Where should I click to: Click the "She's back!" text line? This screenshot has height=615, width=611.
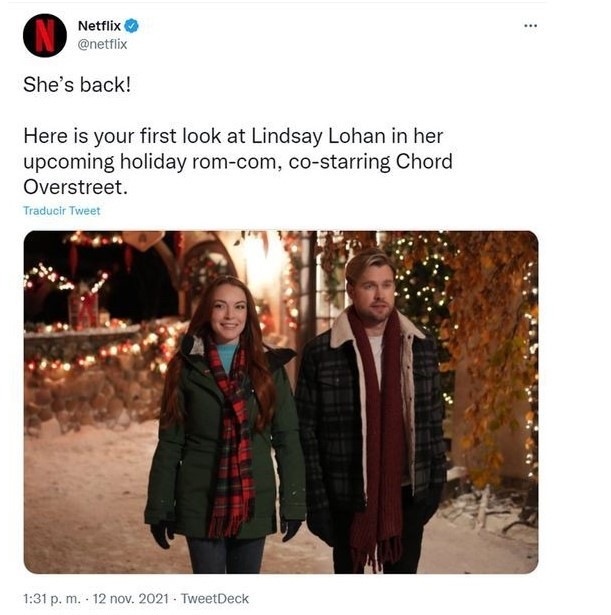coord(77,84)
